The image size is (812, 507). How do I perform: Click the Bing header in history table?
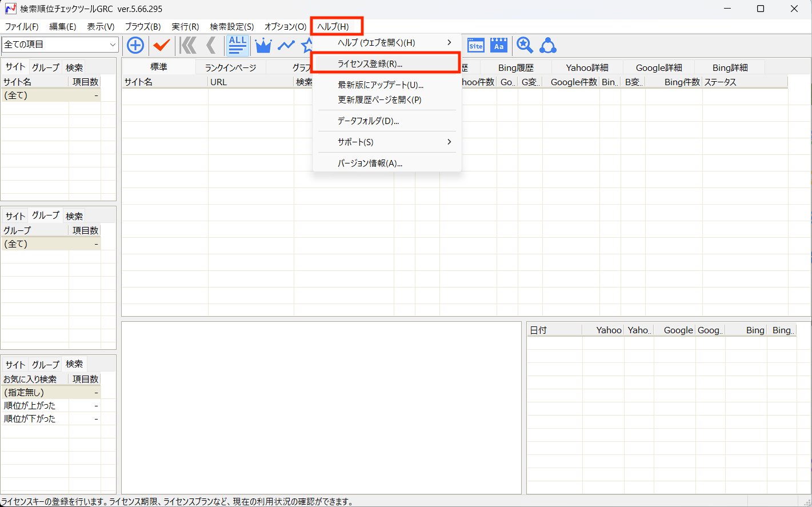[746, 330]
